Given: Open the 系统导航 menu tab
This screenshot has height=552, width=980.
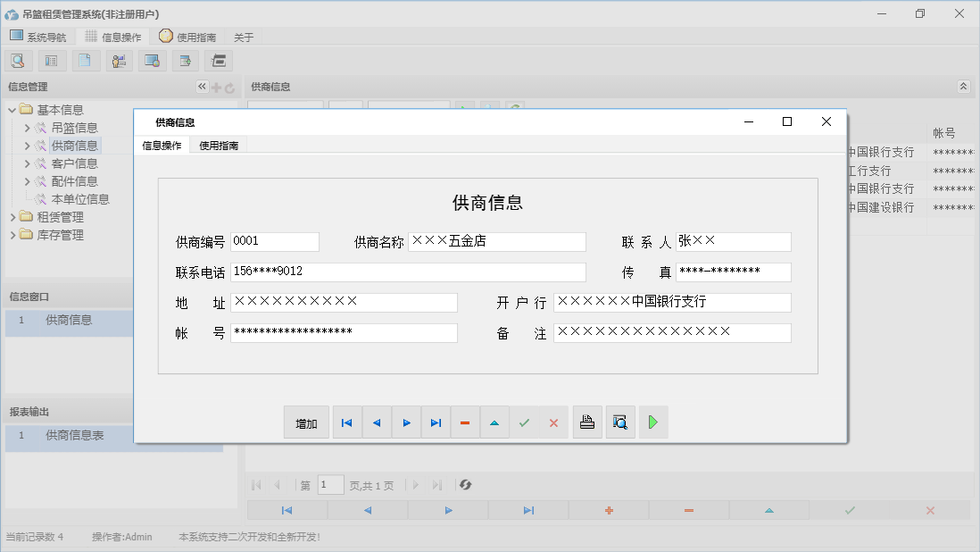Looking at the screenshot, I should pyautogui.click(x=37, y=37).
